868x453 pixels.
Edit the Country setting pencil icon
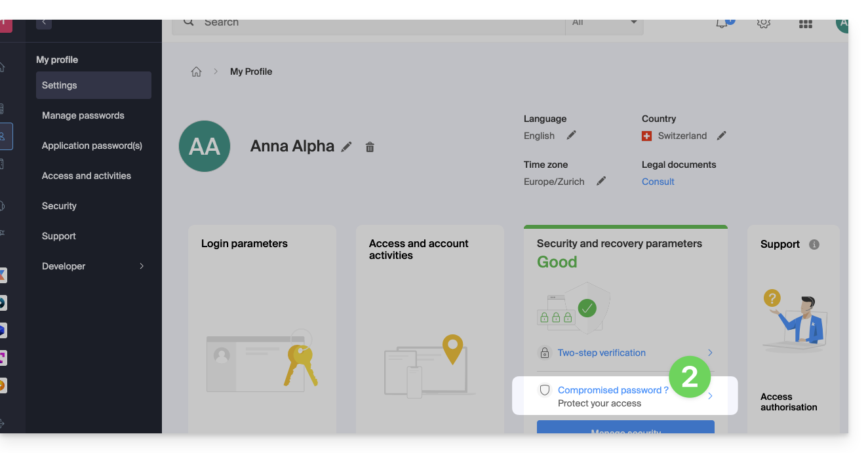click(x=721, y=135)
